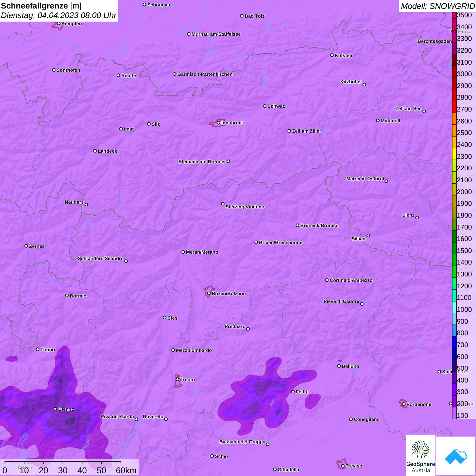Select the Nauders marker dot
The width and height of the screenshot is (476, 476).
click(86, 204)
